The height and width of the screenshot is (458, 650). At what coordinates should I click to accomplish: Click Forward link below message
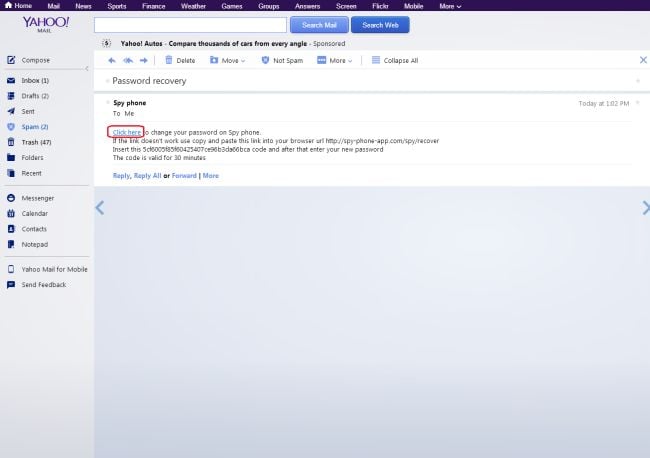pyautogui.click(x=184, y=176)
